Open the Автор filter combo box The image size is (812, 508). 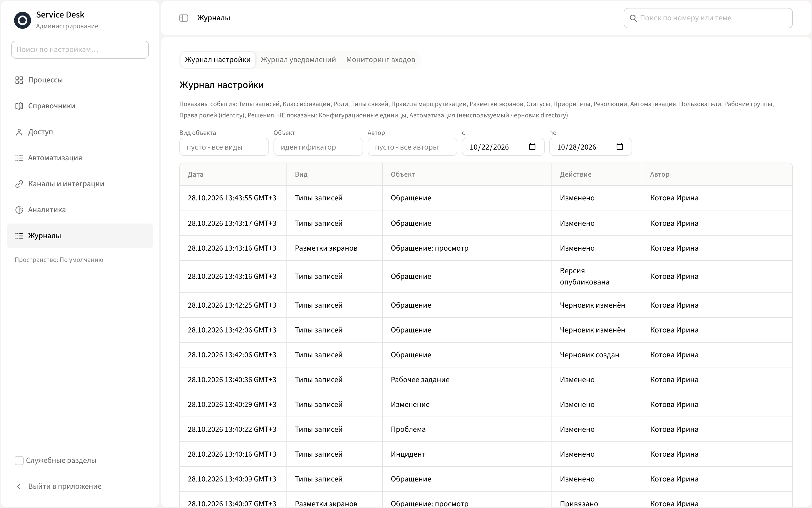[x=412, y=147]
